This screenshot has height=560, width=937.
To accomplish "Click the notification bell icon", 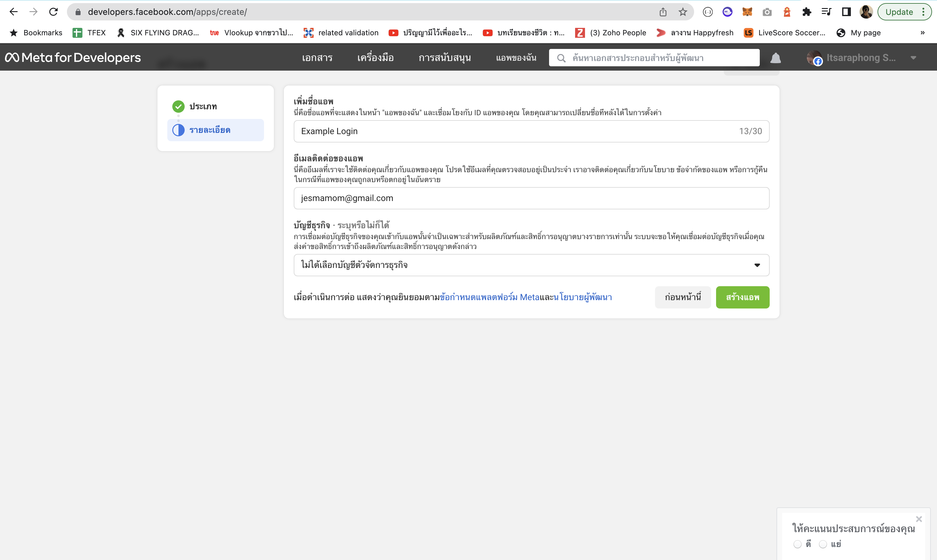I will (776, 57).
